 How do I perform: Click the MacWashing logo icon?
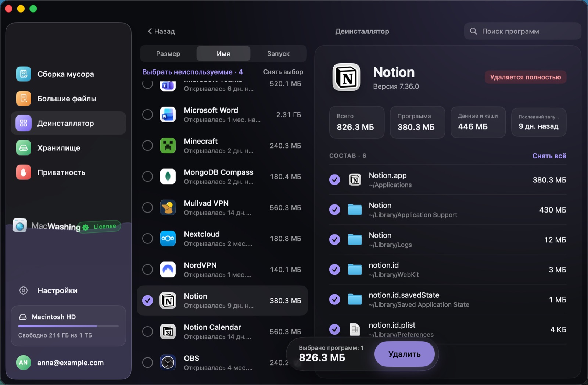(x=20, y=225)
